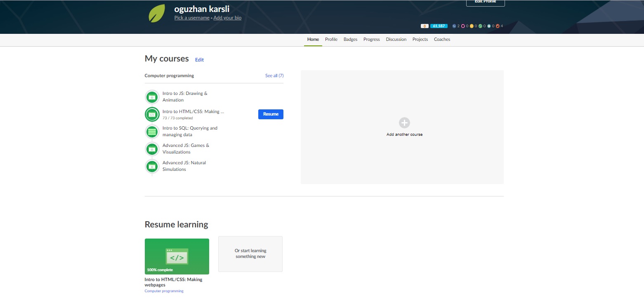Click the Advanced JS: Natural Simulations icon
The width and height of the screenshot is (644, 305).
coord(152,166)
